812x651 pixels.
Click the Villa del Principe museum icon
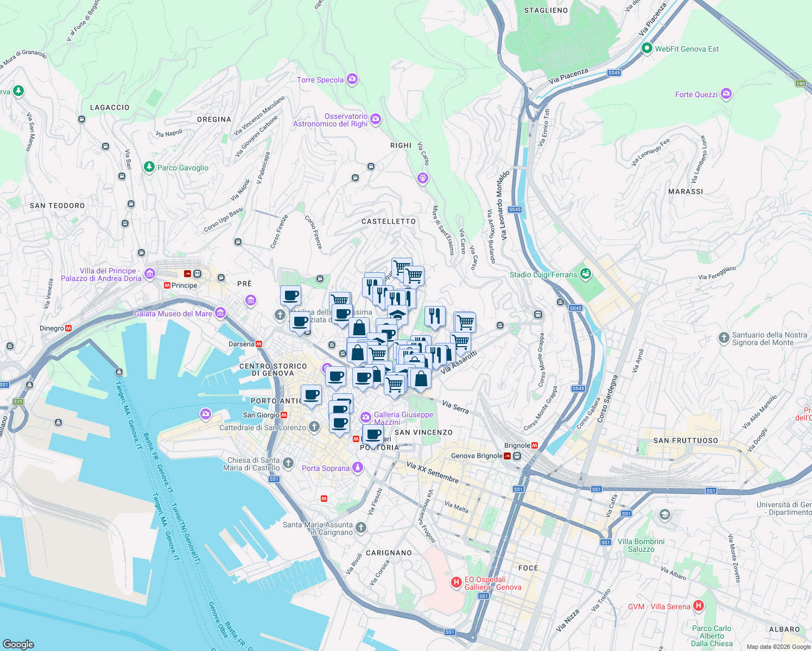tap(150, 273)
